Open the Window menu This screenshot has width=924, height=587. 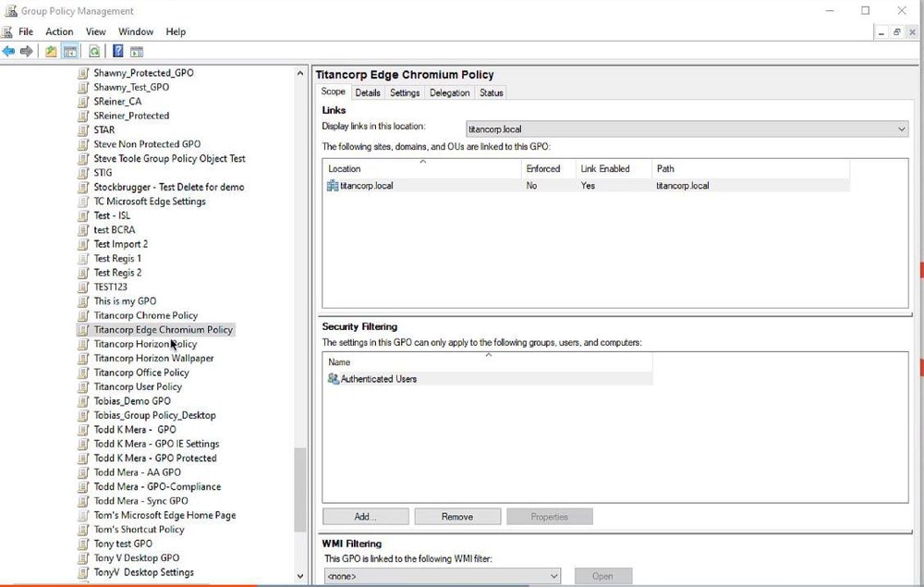point(136,31)
